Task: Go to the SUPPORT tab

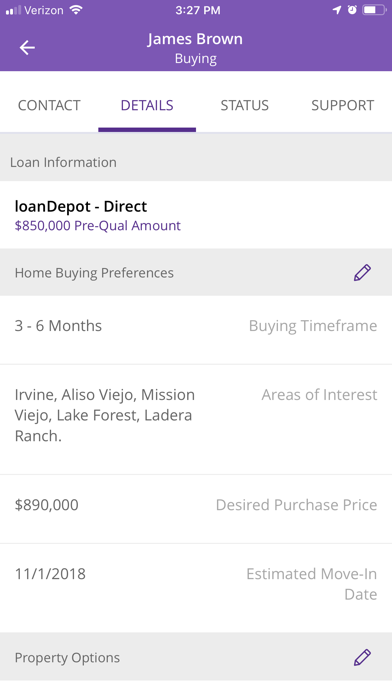Action: click(x=342, y=105)
